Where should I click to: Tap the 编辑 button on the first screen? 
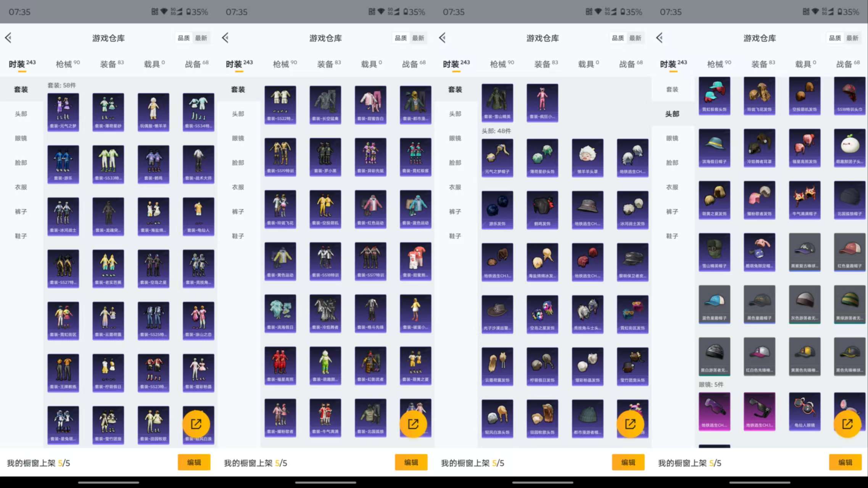click(x=194, y=462)
